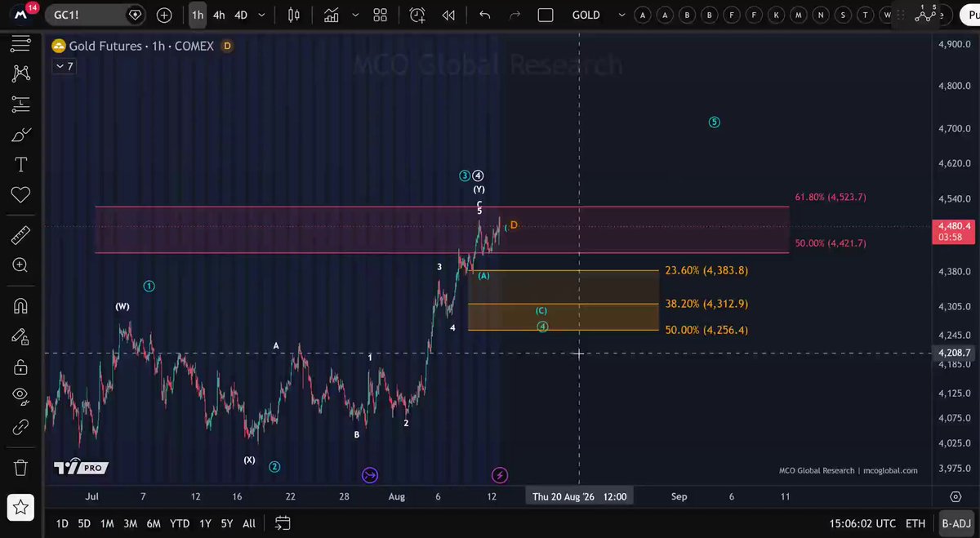Expand the GOLD layout name dropdown
980x538 pixels.
pyautogui.click(x=622, y=15)
